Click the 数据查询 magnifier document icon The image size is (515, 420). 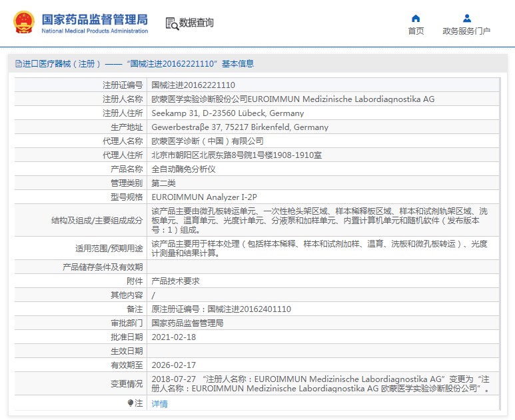point(172,23)
